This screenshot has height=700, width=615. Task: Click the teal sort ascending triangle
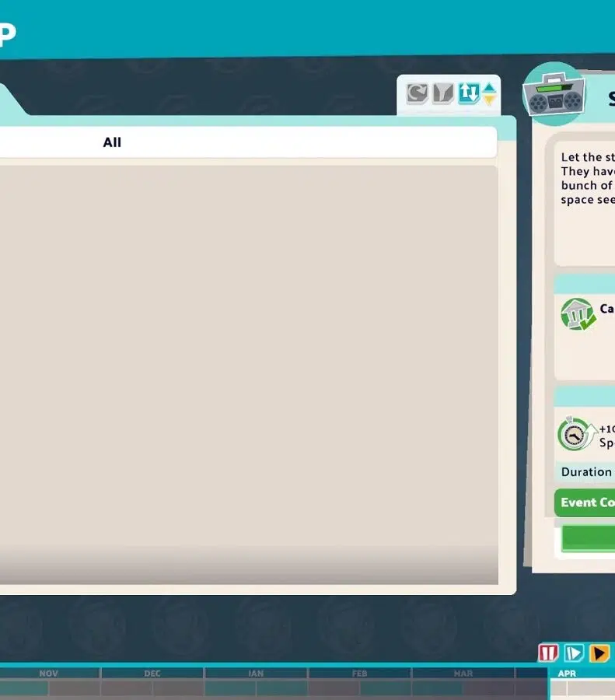coord(489,88)
